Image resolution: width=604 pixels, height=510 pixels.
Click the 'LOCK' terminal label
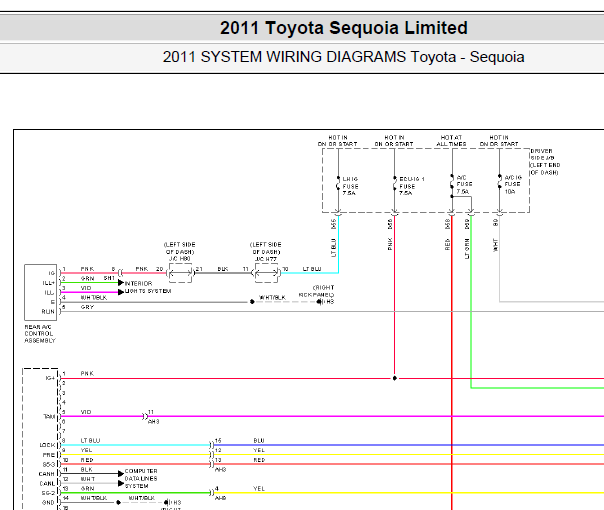click(48, 445)
